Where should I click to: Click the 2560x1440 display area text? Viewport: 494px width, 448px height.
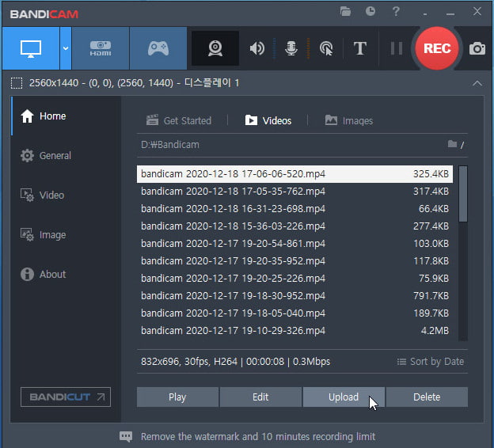point(134,83)
